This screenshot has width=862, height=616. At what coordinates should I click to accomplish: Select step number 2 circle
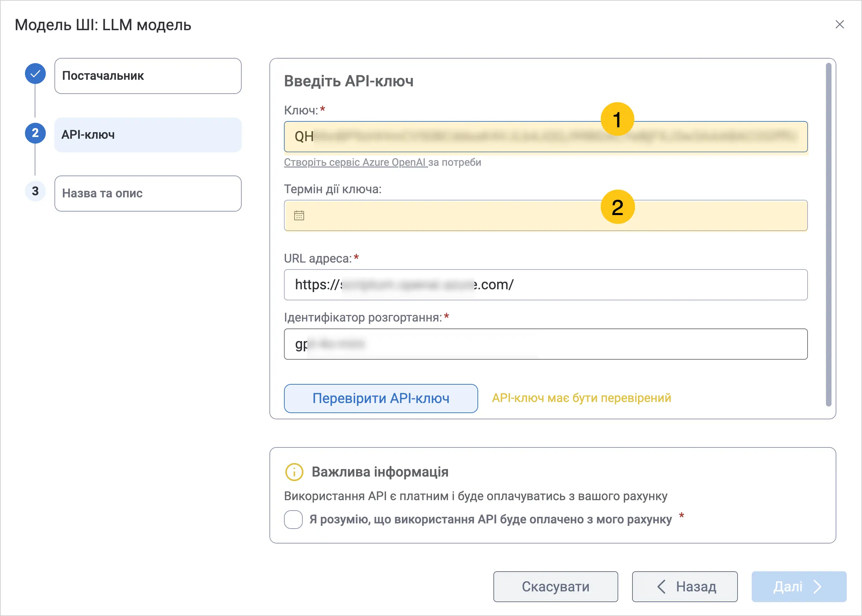point(35,133)
